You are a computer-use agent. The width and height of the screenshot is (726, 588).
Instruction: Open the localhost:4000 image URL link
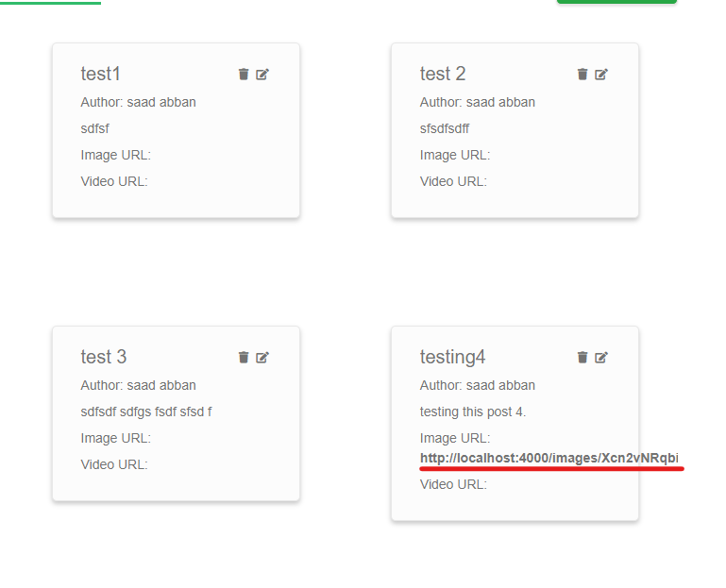coord(549,458)
